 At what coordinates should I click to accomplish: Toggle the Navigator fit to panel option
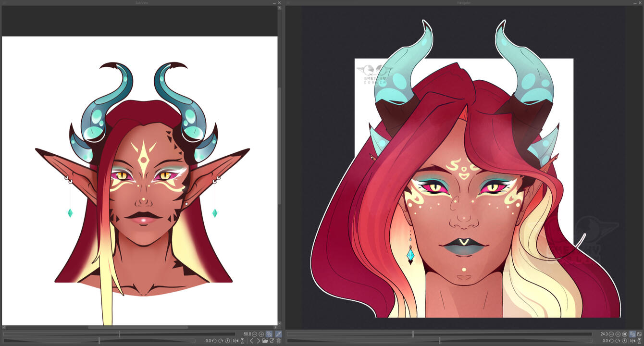[x=632, y=334]
